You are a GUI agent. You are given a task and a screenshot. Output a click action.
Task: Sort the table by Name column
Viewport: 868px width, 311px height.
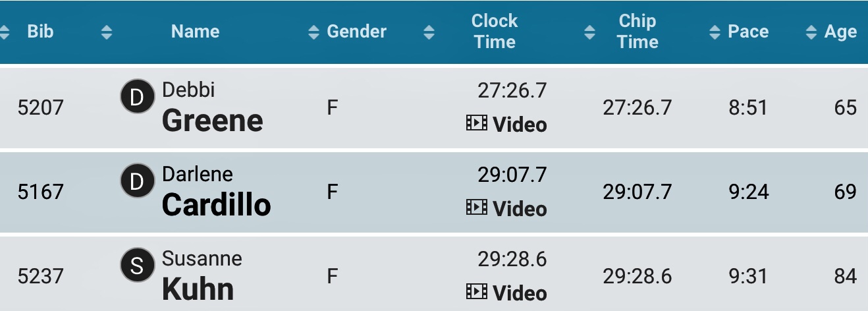[195, 32]
